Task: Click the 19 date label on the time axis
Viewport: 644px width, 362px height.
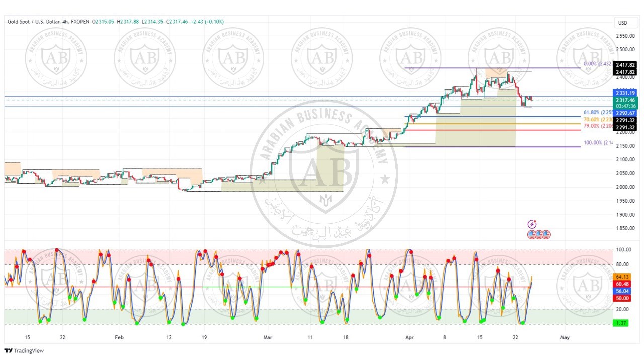Action: click(204, 338)
